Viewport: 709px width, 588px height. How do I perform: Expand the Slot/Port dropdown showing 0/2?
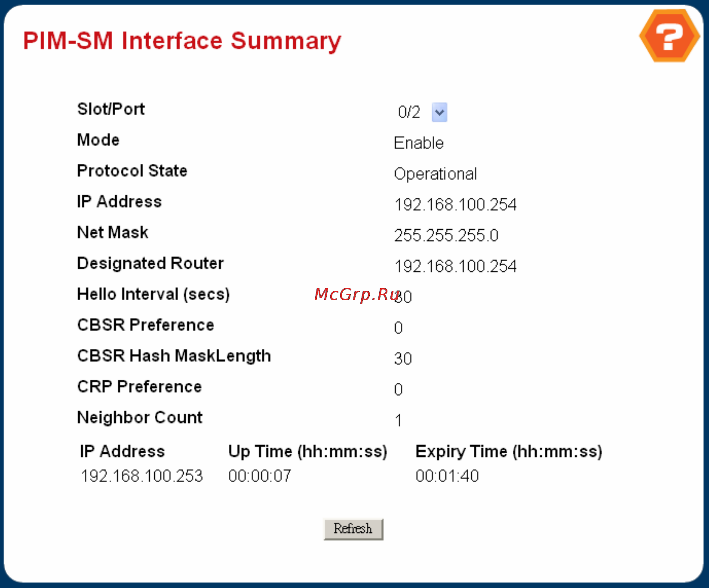coord(439,112)
